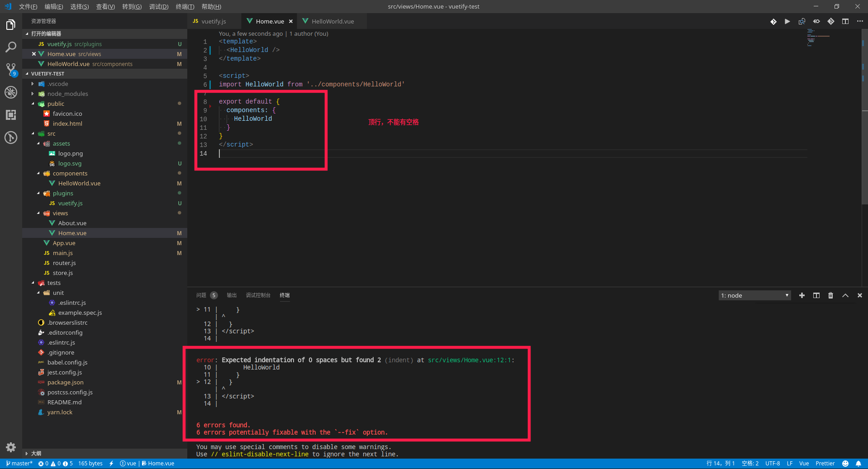868x469 pixels.
Task: Switch to the 调试控制台 debug console tab
Action: (x=258, y=295)
